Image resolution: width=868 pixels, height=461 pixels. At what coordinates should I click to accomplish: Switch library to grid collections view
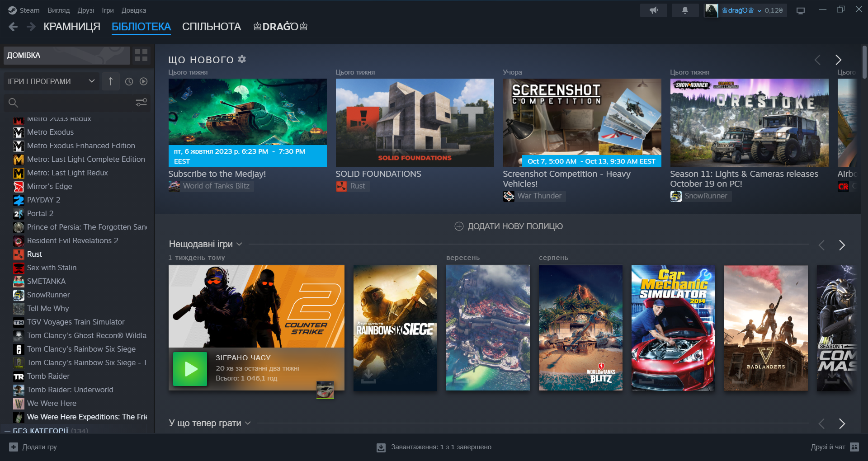141,55
